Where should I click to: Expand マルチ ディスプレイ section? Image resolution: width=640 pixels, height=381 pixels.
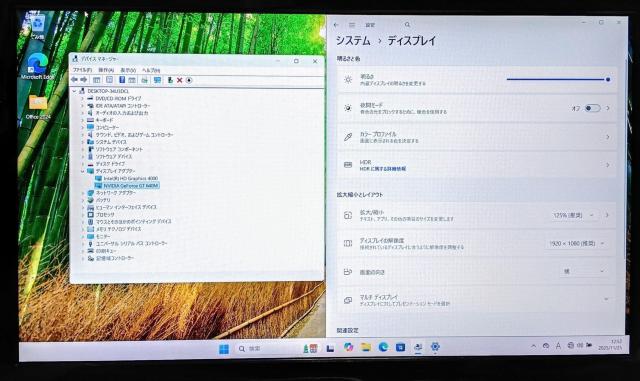coord(476,300)
